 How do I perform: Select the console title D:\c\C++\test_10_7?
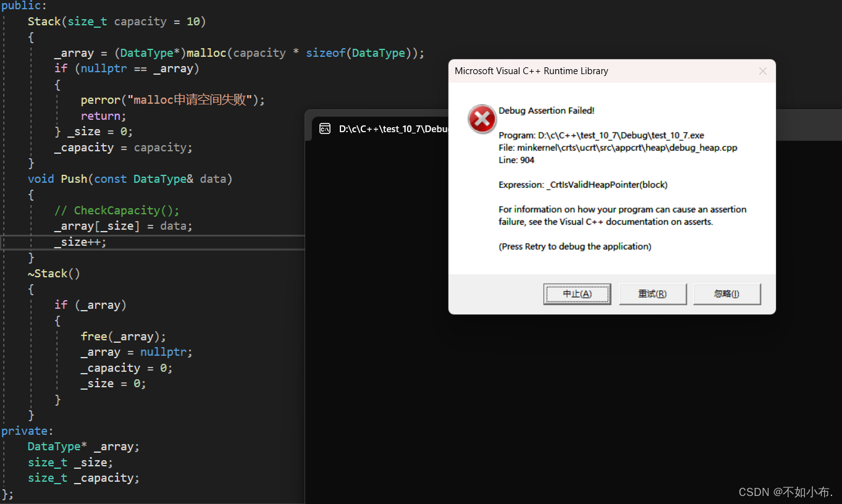point(393,129)
